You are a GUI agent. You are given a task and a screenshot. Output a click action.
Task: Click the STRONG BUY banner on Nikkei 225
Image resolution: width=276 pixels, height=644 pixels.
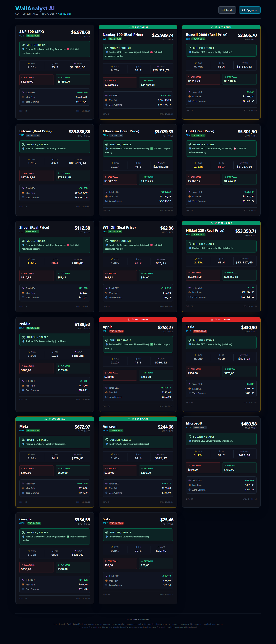(221, 223)
